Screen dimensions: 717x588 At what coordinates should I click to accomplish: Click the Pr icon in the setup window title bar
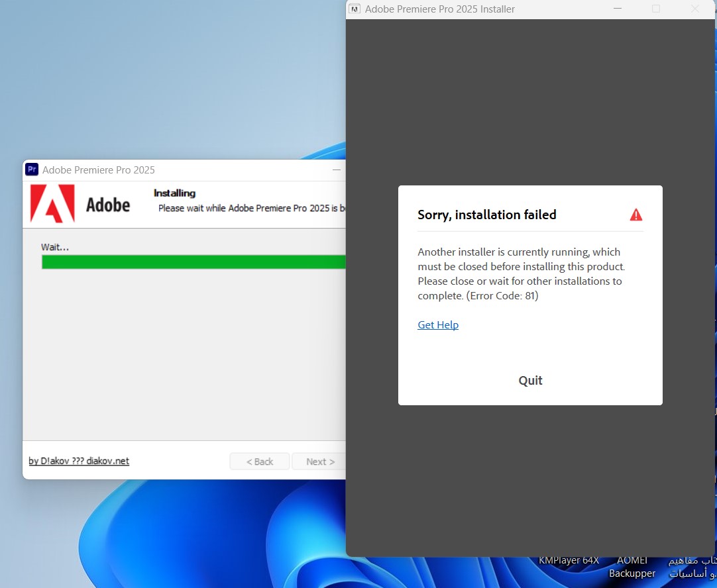[x=32, y=170]
